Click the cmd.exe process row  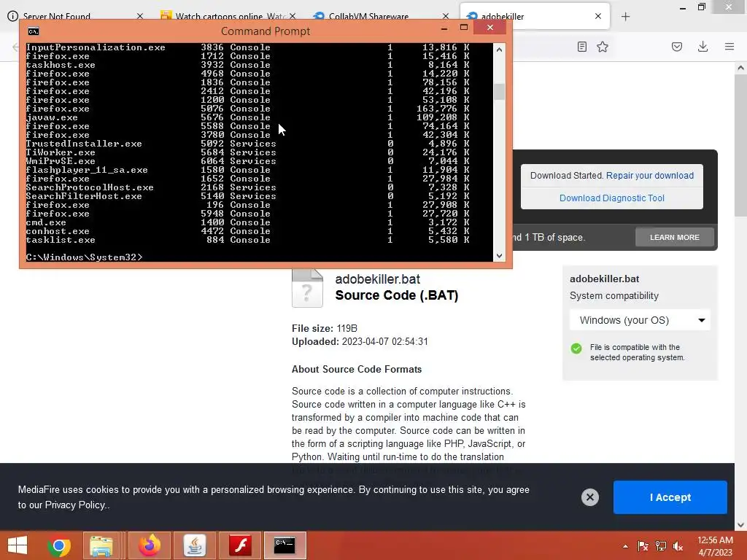[248, 222]
